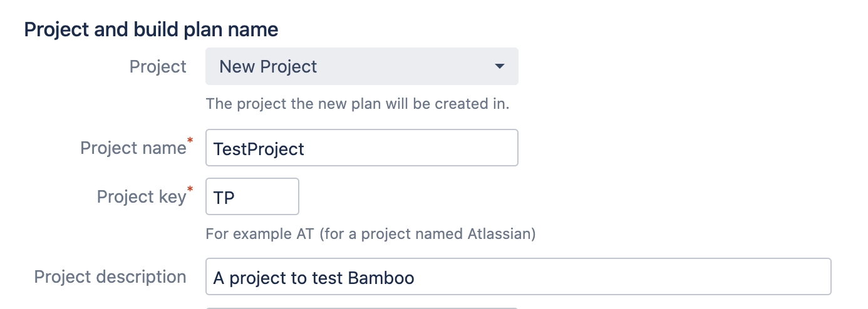Image resolution: width=868 pixels, height=309 pixels.
Task: Click the "New Project" selected value text
Action: [268, 66]
